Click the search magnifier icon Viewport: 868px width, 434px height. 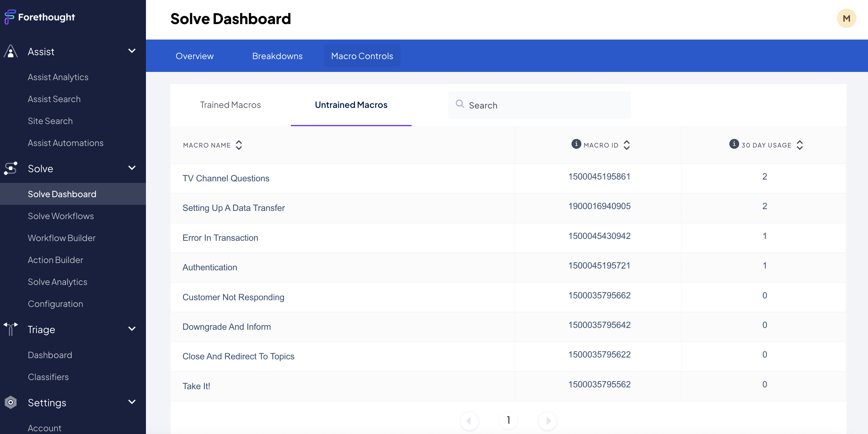460,104
